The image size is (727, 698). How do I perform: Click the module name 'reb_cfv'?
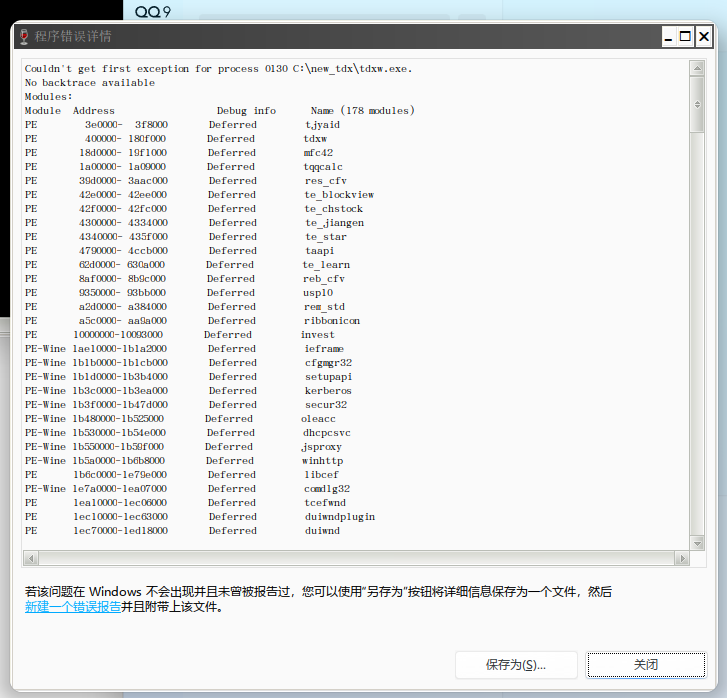pos(324,279)
